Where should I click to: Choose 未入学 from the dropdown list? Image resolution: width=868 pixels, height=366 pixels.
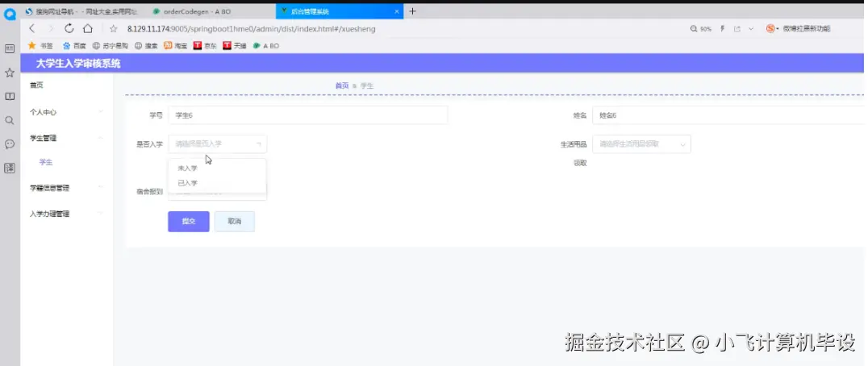(216, 168)
